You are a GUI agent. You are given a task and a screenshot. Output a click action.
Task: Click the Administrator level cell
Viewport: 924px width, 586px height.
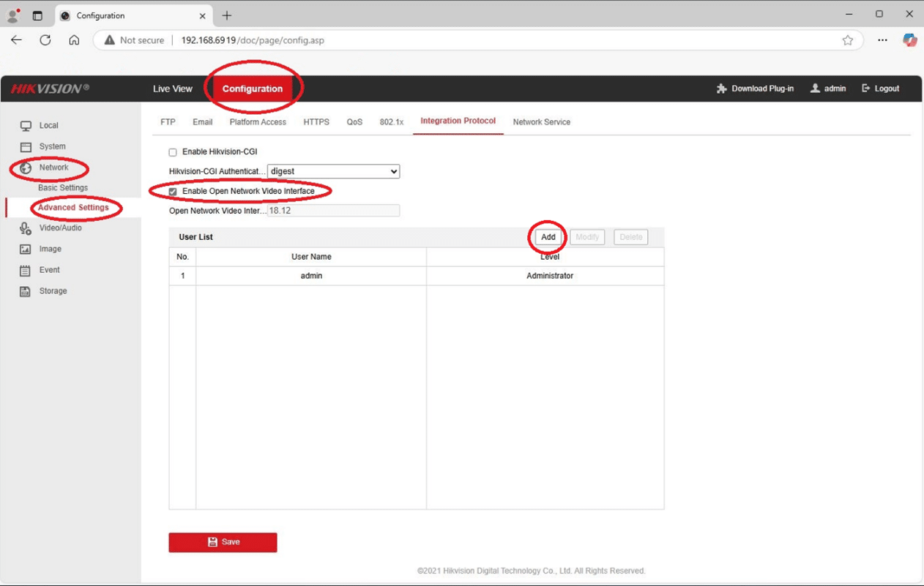(550, 276)
